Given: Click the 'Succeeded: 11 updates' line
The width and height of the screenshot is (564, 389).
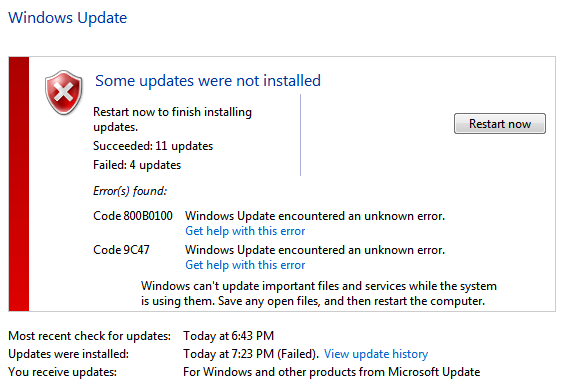Looking at the screenshot, I should (x=153, y=146).
